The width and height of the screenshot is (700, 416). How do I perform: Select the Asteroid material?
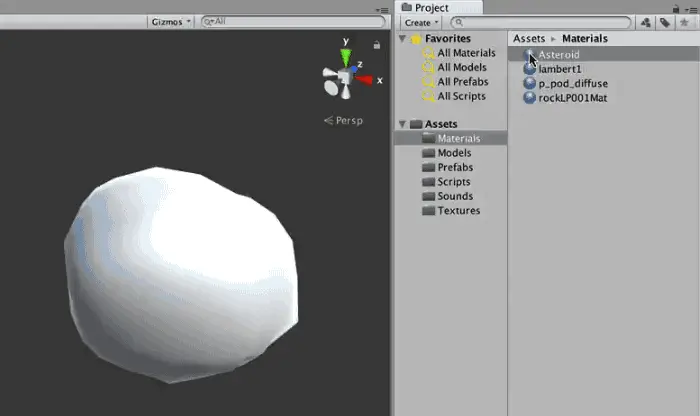[604, 54]
